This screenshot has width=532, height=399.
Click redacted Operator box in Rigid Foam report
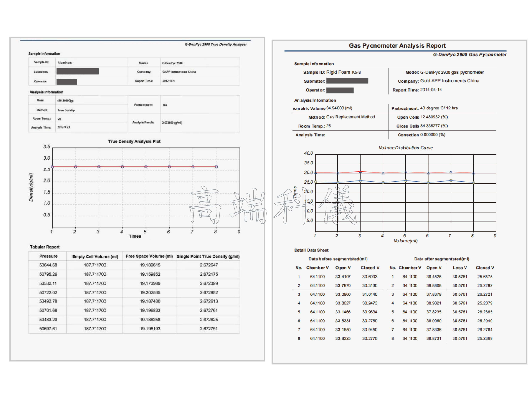tap(340, 90)
